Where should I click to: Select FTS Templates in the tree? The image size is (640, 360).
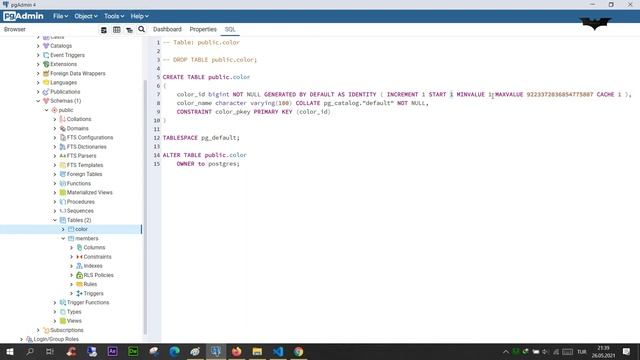pos(85,165)
